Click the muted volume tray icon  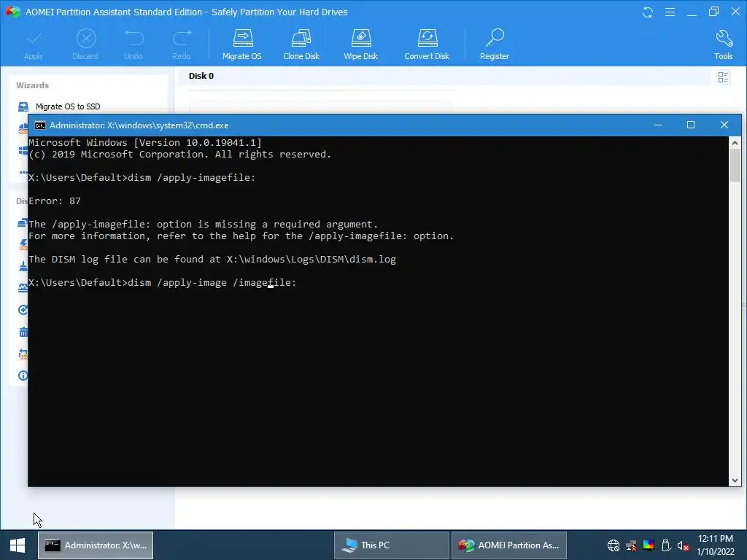click(683, 545)
